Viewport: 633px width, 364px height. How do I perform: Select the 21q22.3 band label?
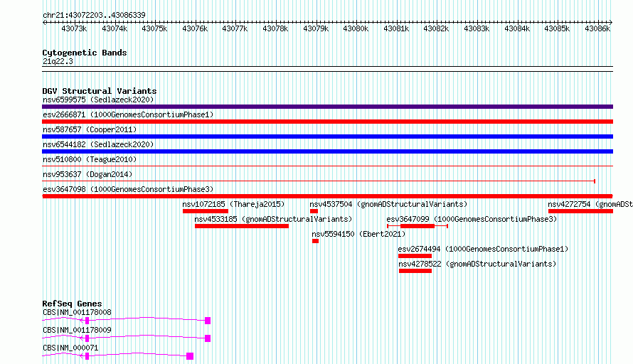coord(58,61)
